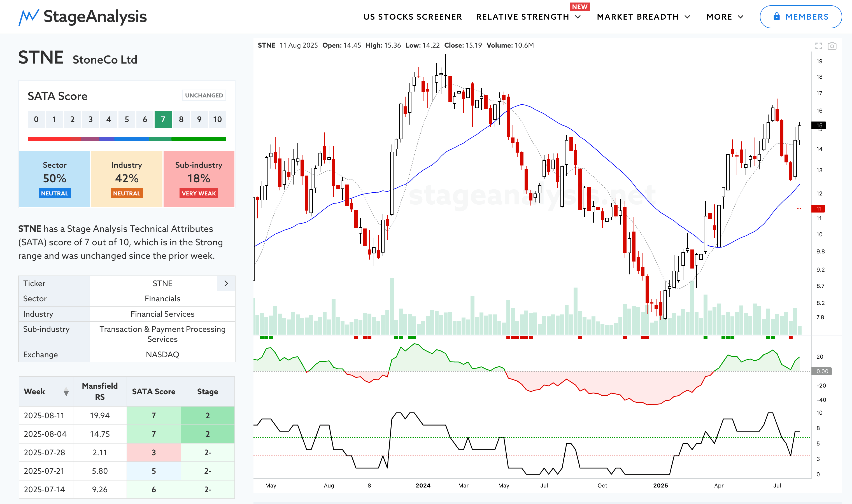Click the SATA Score column header
852x504 pixels.
pos(153,392)
